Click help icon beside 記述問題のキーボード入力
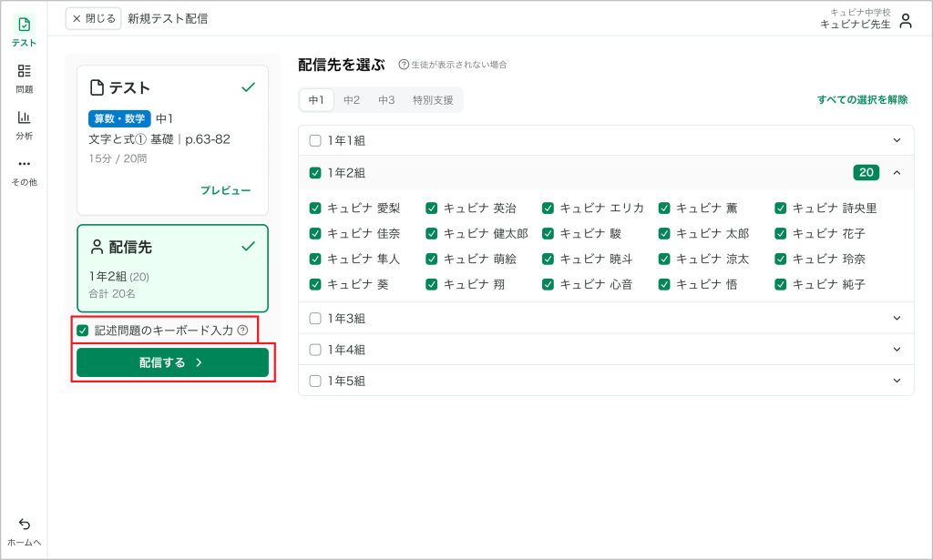933x560 pixels. [x=242, y=330]
